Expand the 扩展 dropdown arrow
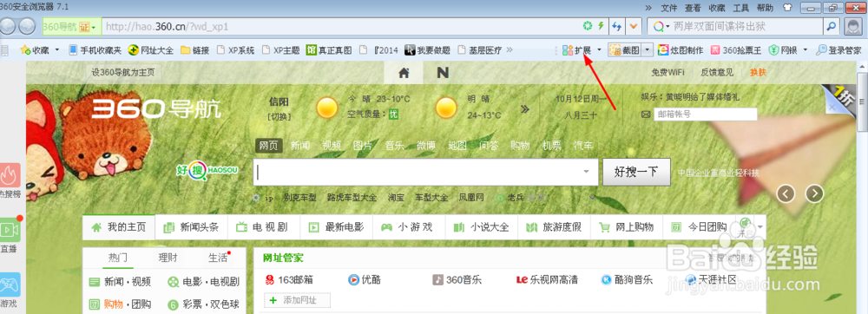This screenshot has height=314, width=868. [599, 50]
